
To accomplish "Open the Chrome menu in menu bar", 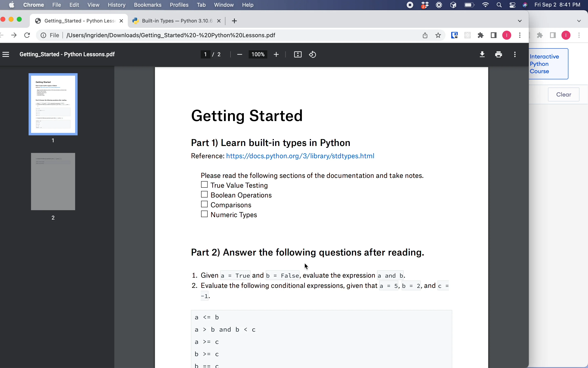I will 33,5.
